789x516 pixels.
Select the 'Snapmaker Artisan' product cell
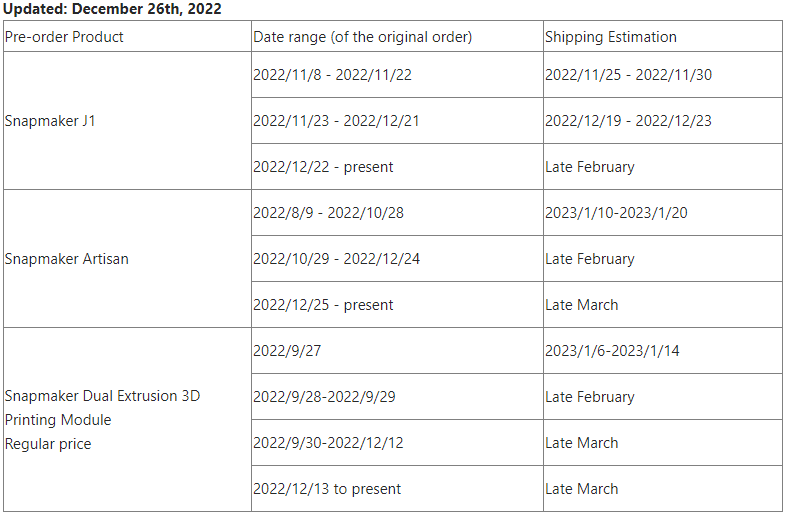pyautogui.click(x=66, y=259)
